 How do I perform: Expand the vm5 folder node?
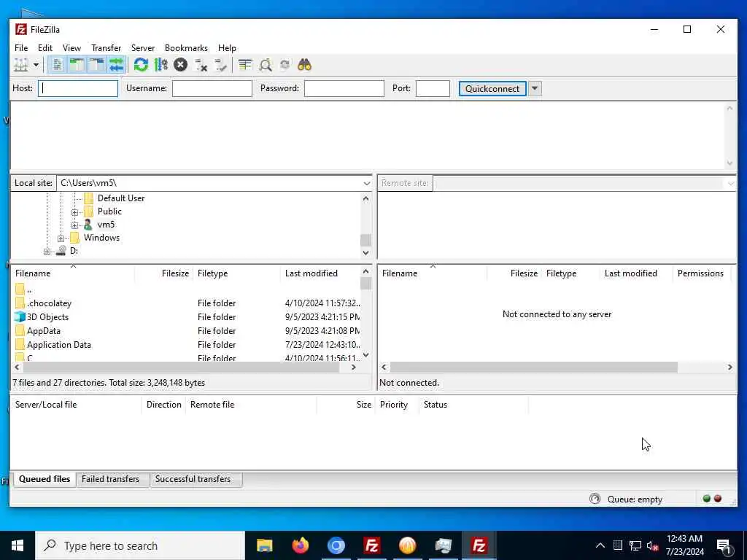(x=75, y=225)
